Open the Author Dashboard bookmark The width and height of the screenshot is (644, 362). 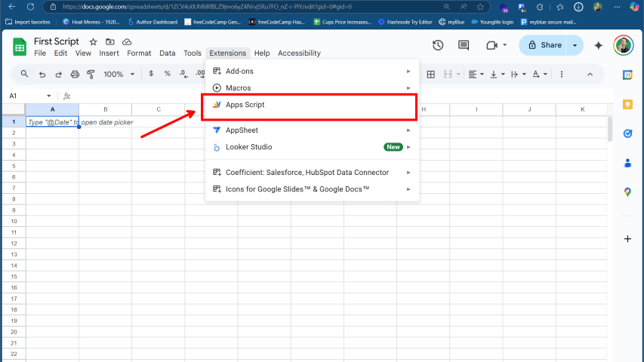coord(153,22)
